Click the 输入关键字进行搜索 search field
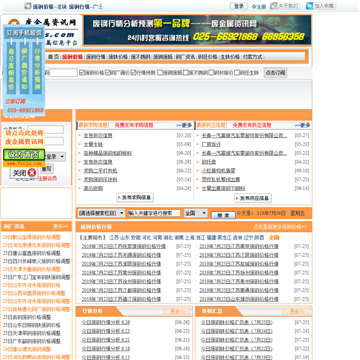 [155, 213]
